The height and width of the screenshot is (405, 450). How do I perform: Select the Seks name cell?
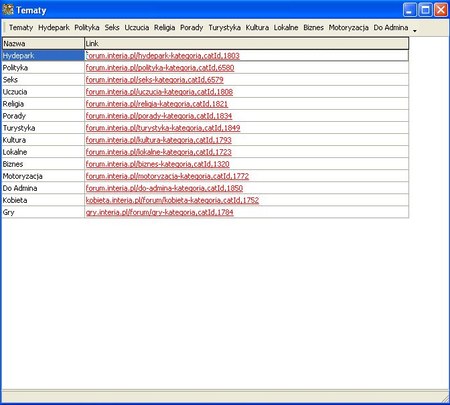43,80
